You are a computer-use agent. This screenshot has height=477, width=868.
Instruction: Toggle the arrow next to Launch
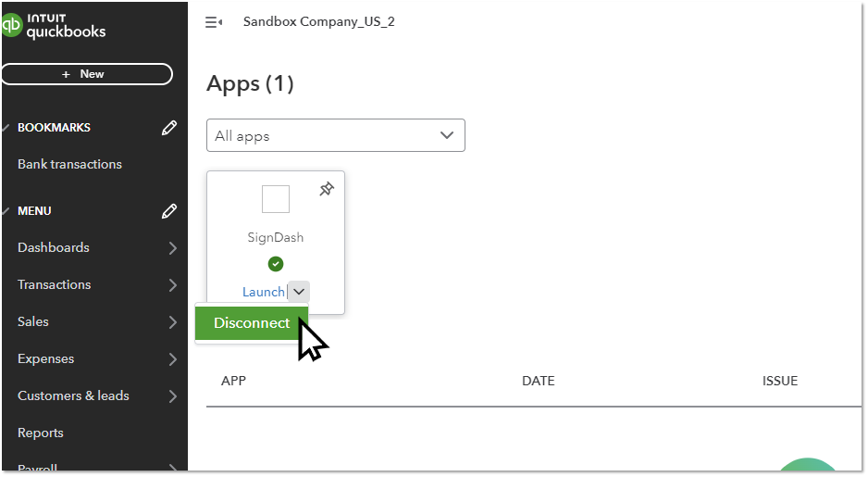point(299,292)
